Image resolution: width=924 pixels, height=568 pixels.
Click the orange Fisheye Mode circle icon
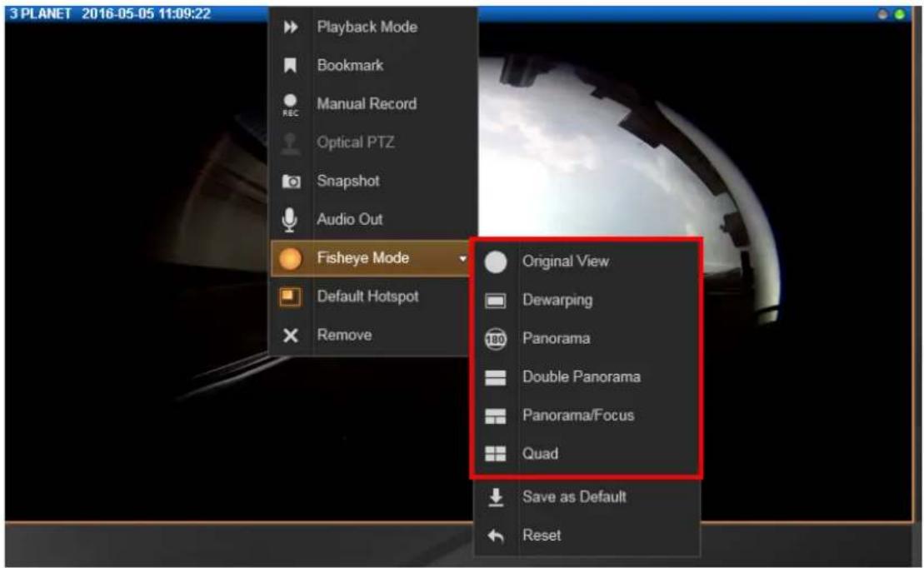pos(290,259)
